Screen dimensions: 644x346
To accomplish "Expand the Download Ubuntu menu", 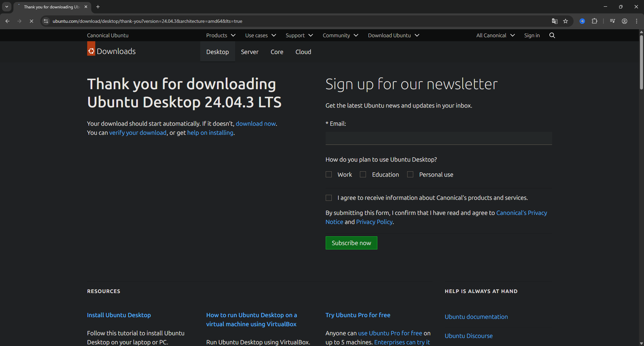I will [x=393, y=35].
